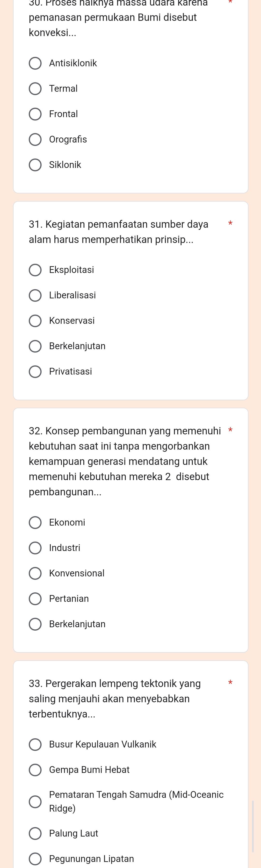Viewport: 261px width, 868px height.
Task: Mark Siklonik as the answer
Action: coord(35,165)
